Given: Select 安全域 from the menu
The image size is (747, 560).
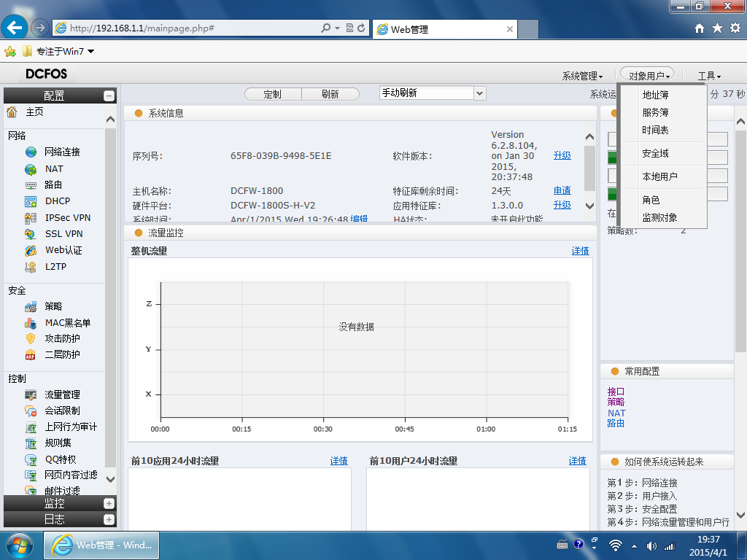Looking at the screenshot, I should (x=655, y=153).
